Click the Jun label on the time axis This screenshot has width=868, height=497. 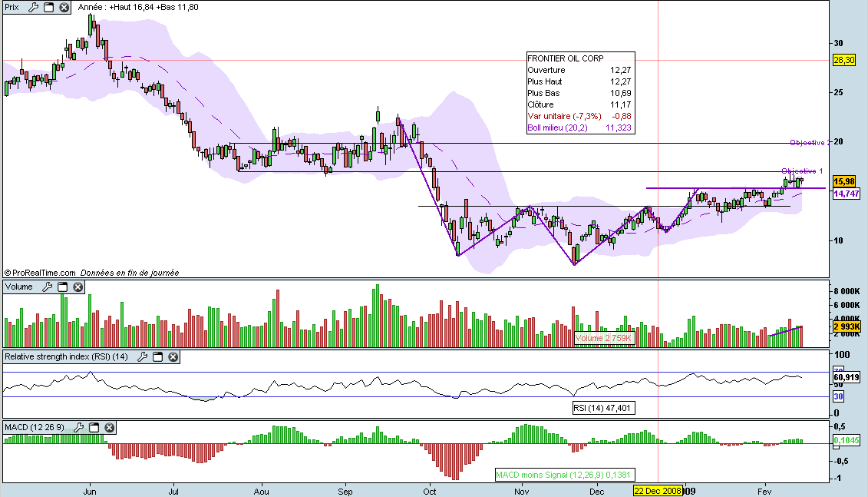(x=90, y=492)
